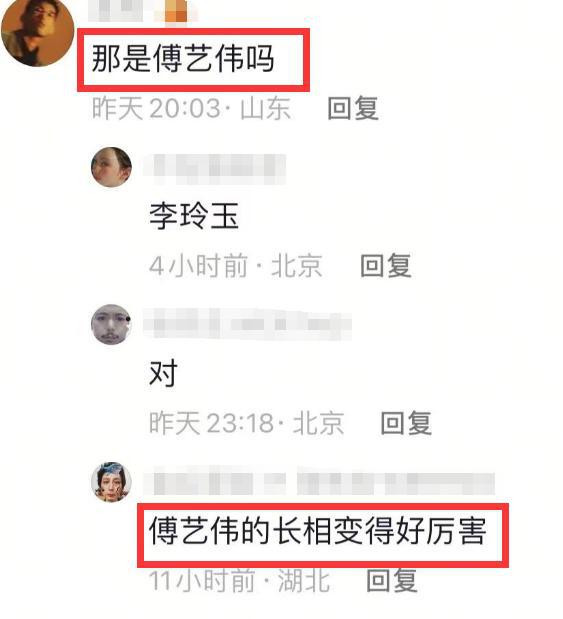
Task: Tap 回复 next to 昨天 23:18 北京
Action: [x=406, y=423]
